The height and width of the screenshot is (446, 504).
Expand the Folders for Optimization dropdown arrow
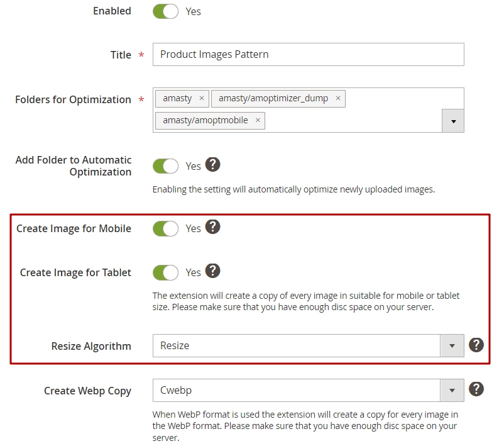[x=453, y=121]
